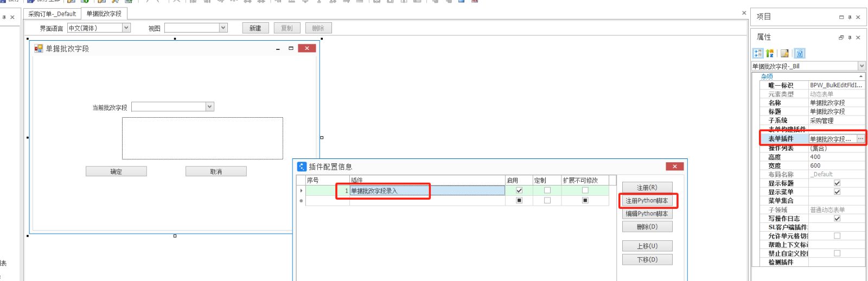Close the left docked panel

tap(12, 17)
